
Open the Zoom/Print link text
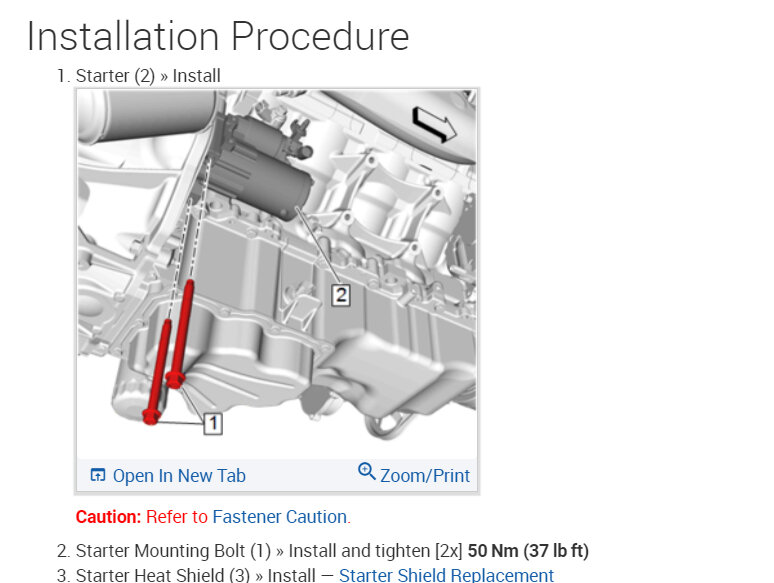pyautogui.click(x=425, y=476)
